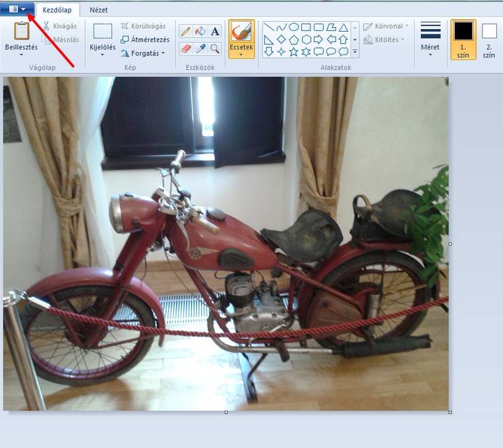Select the Eraser tool
This screenshot has height=448, width=503.
click(x=186, y=49)
